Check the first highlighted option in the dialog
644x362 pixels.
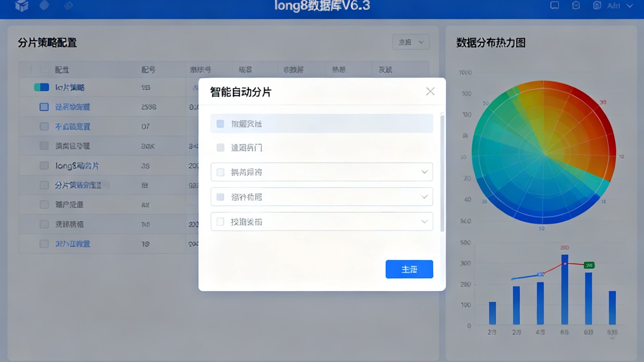pos(220,123)
